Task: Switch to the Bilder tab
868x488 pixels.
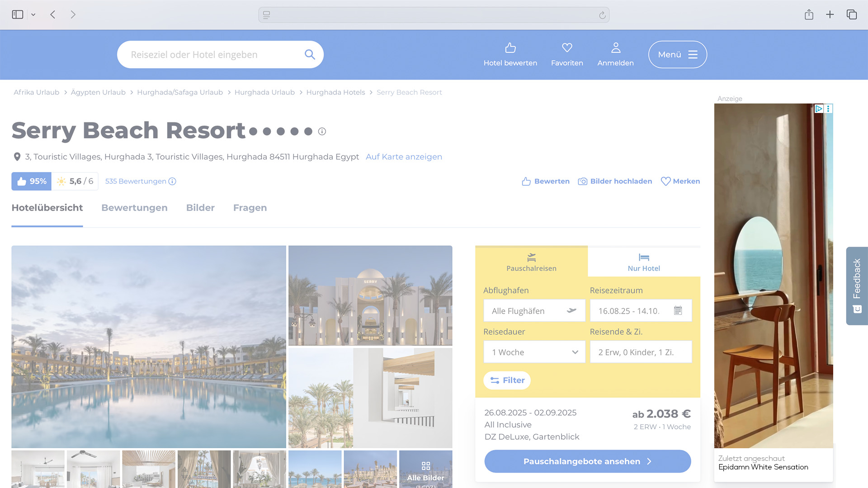Action: [x=200, y=208]
